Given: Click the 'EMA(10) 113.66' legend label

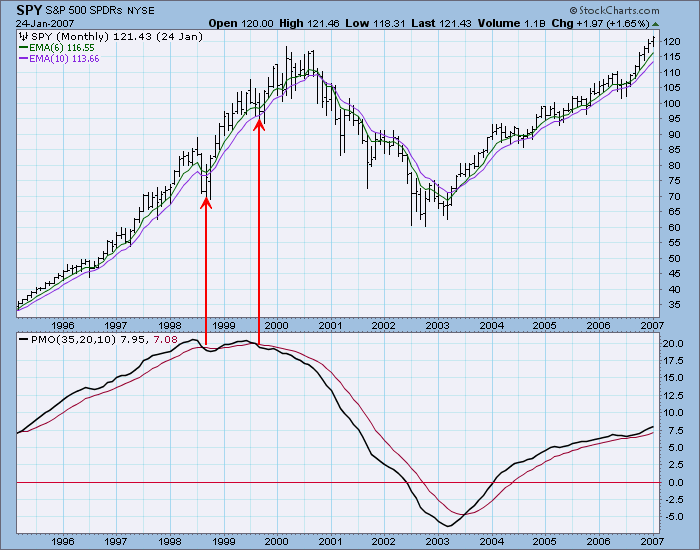Looking at the screenshot, I should tap(64, 59).
